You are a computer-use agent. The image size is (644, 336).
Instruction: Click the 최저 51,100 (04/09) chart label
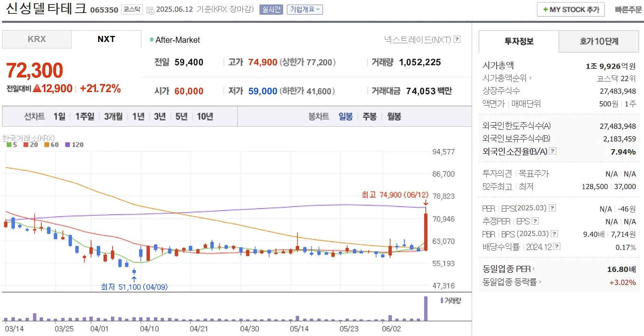coord(134,287)
